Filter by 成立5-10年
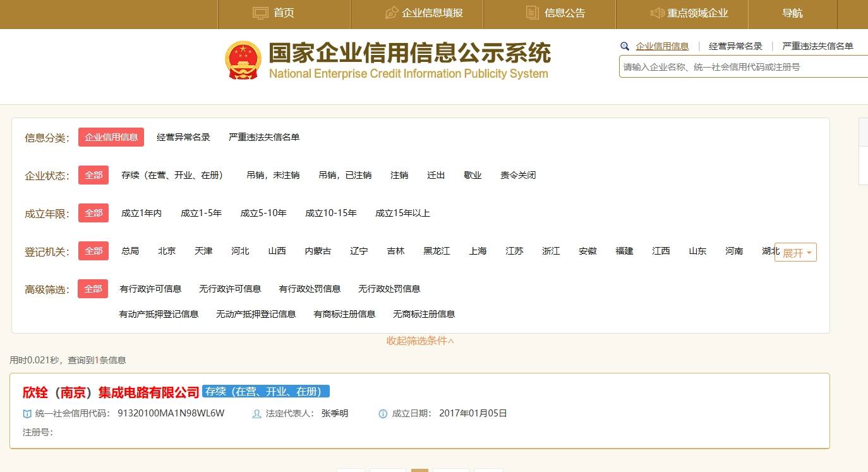 [x=263, y=213]
